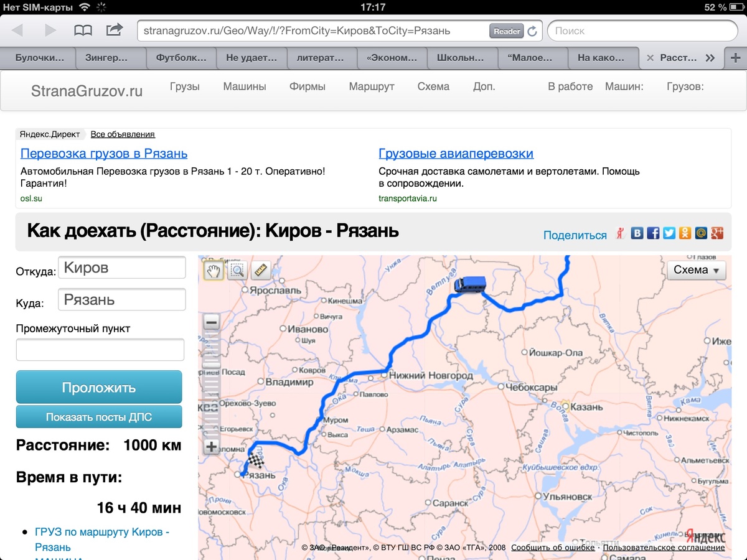Screen dimensions: 747x560
Task: Share to Mail.ru @ icon
Action: tap(702, 233)
